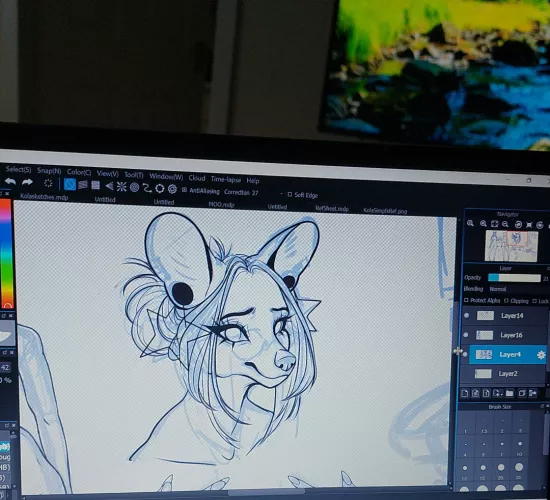The image size is (550, 500).
Task: Add a new 8-bit layer
Action: point(475,393)
